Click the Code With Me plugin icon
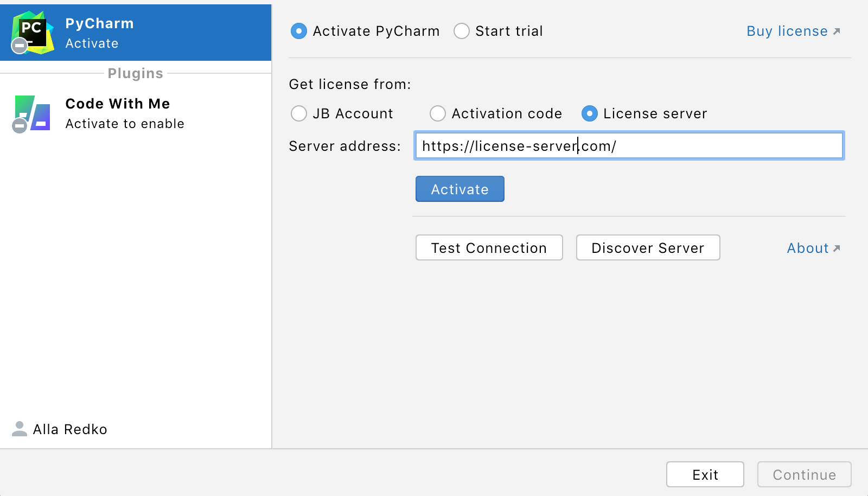 31,113
